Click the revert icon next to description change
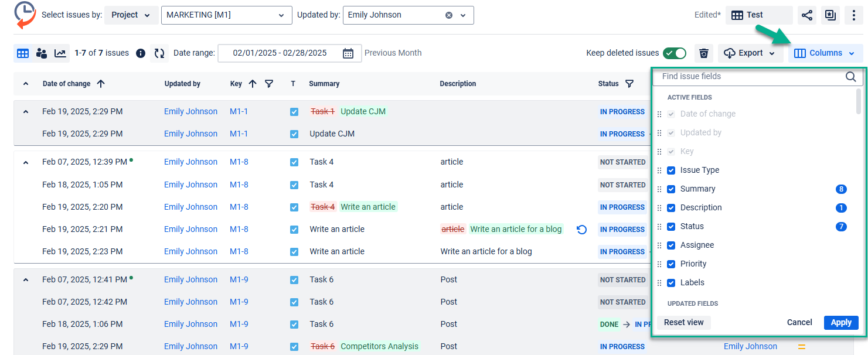The width and height of the screenshot is (868, 355). 581,230
